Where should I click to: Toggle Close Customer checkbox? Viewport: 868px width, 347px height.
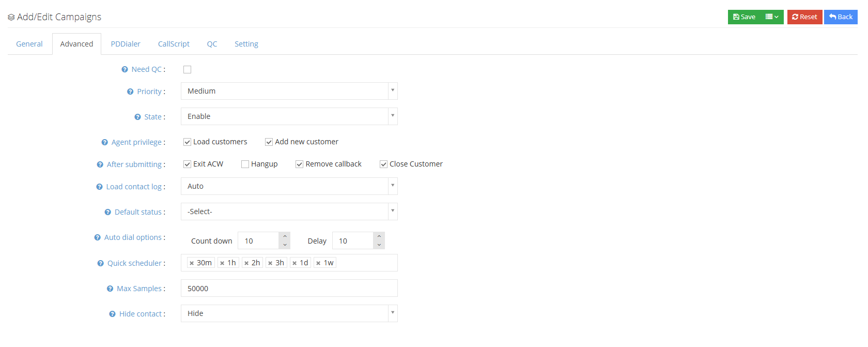coord(384,164)
